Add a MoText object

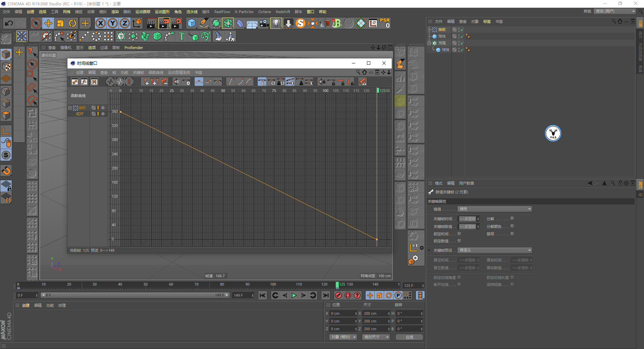pos(181,36)
